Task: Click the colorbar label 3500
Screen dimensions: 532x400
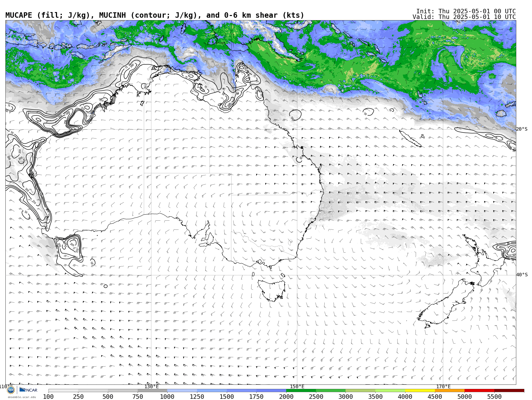Action: coord(375,397)
